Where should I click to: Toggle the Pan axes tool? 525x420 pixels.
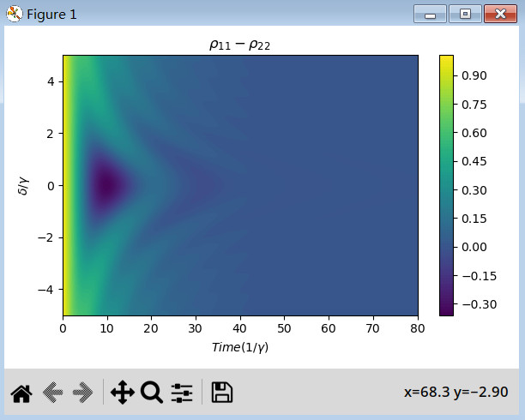(122, 393)
